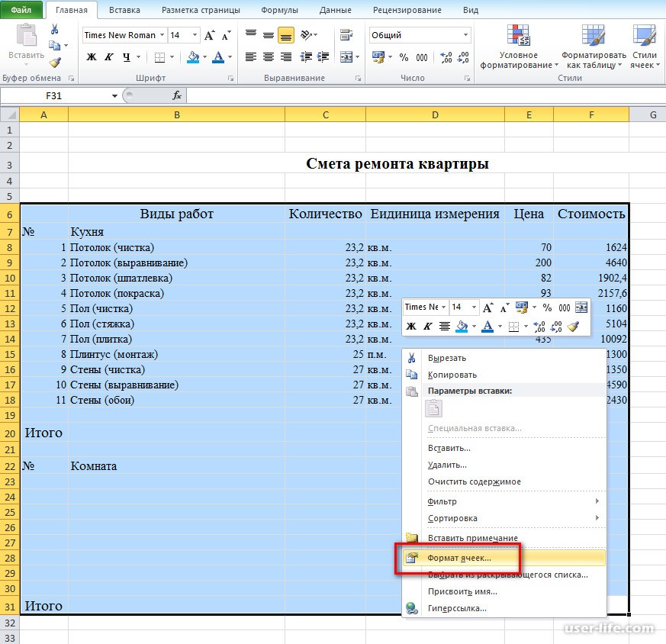This screenshot has height=644, width=666.
Task: Open Conditional Formatting (Условное форматирование)
Action: coord(519,47)
